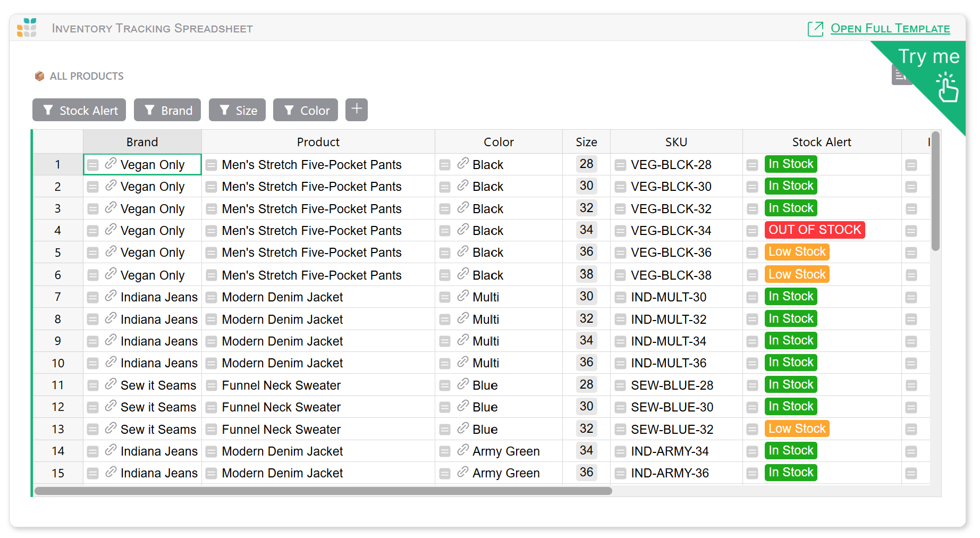Select the Stock Alert column header
Image resolution: width=980 pixels, height=538 pixels.
[822, 142]
